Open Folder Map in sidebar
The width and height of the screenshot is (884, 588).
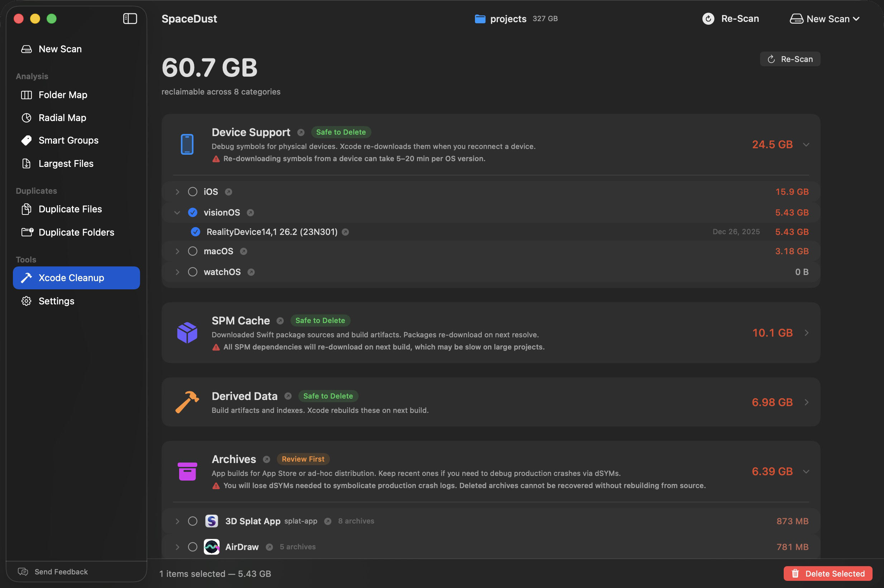77,95
